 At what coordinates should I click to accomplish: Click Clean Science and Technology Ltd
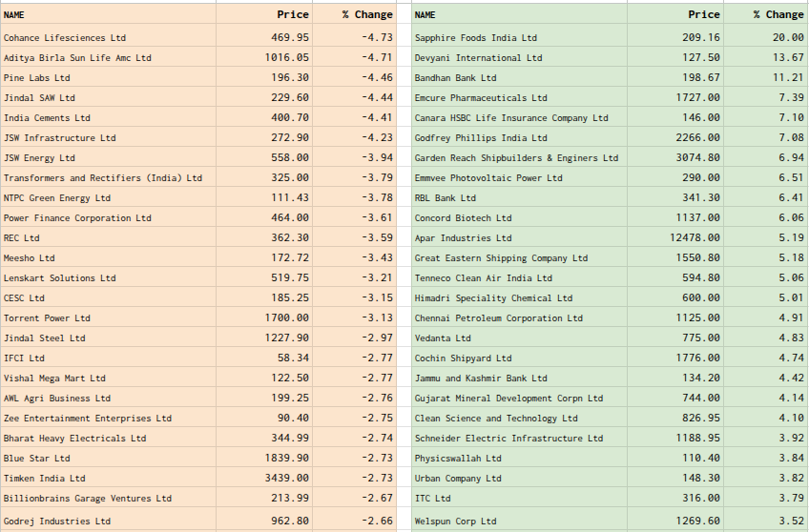point(496,419)
